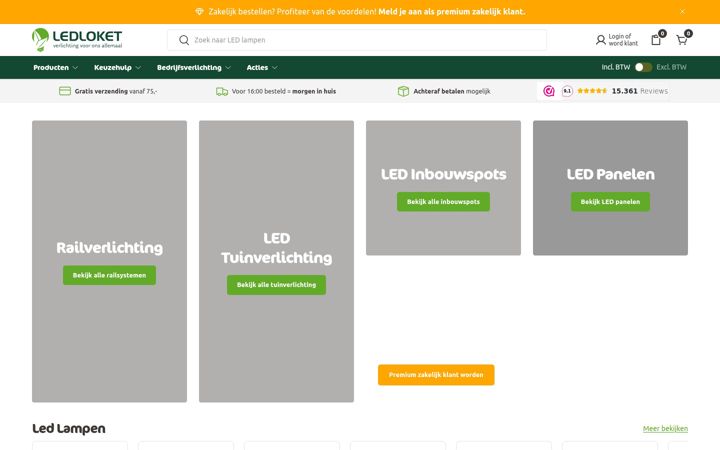Click the 9.1 rating score badge
The image size is (720, 450).
[567, 91]
